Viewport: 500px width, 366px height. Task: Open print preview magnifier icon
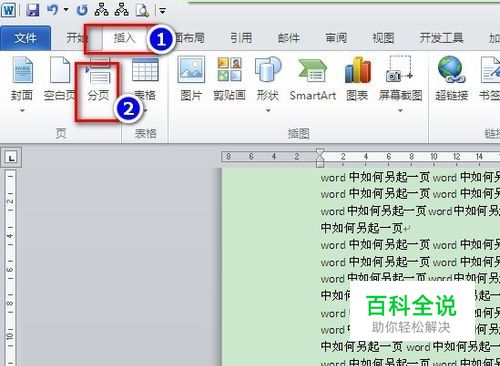[142, 10]
